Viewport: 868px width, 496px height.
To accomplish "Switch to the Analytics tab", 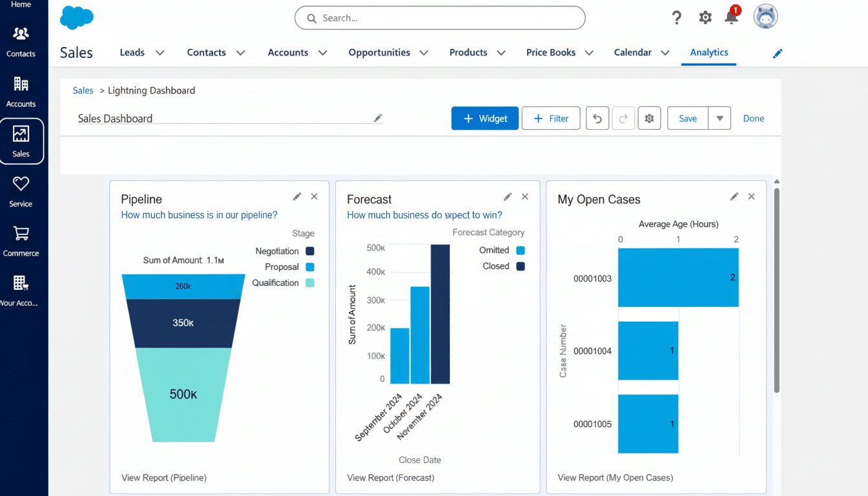I will (x=708, y=52).
